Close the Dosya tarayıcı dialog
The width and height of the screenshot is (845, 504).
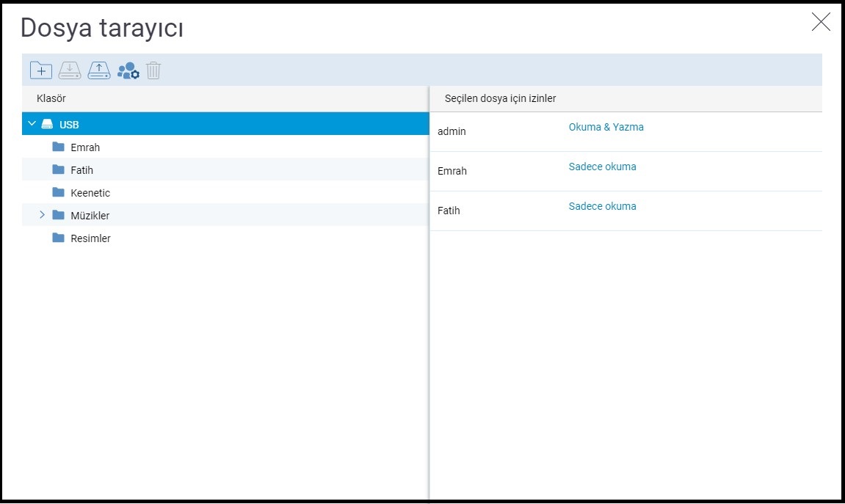tap(820, 22)
